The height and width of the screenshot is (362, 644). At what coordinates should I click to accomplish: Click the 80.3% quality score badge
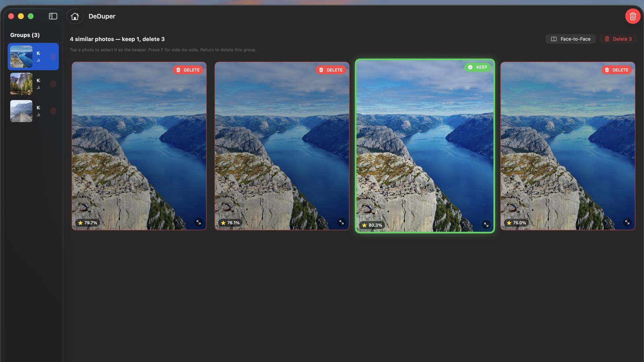[372, 225]
